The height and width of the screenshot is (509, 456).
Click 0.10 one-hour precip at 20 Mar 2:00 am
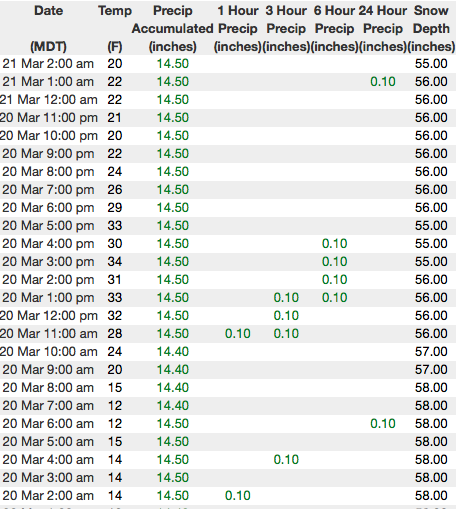click(x=238, y=496)
